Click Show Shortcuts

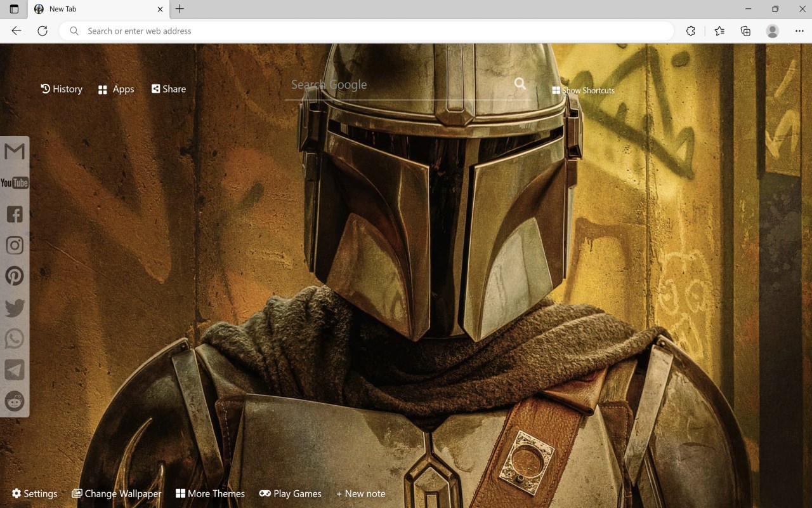pos(584,90)
